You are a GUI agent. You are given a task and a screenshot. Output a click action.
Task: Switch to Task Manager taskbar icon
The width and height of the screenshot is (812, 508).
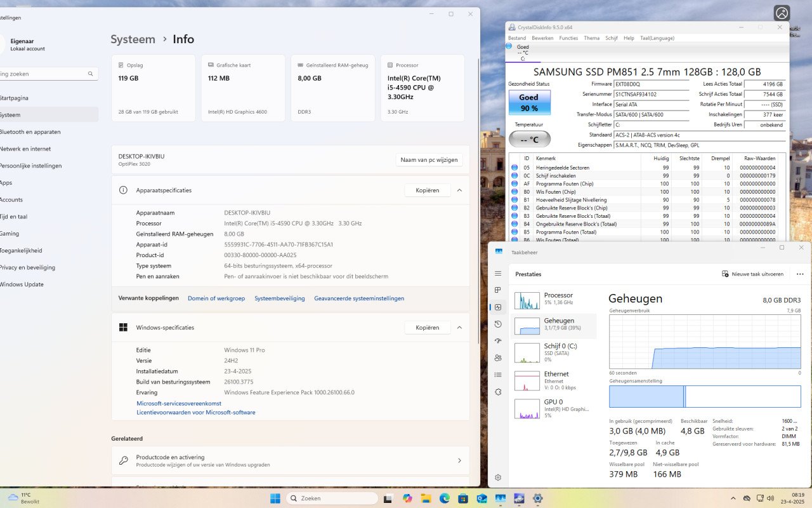[x=501, y=498]
